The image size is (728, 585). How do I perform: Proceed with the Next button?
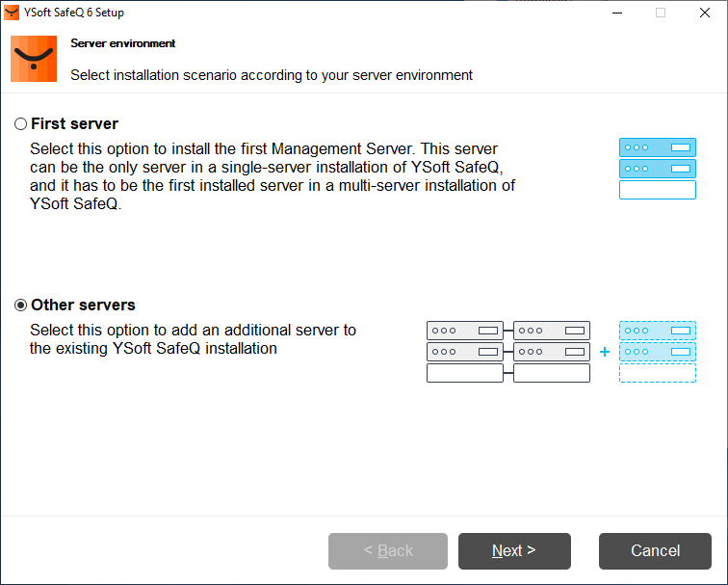[x=514, y=551]
